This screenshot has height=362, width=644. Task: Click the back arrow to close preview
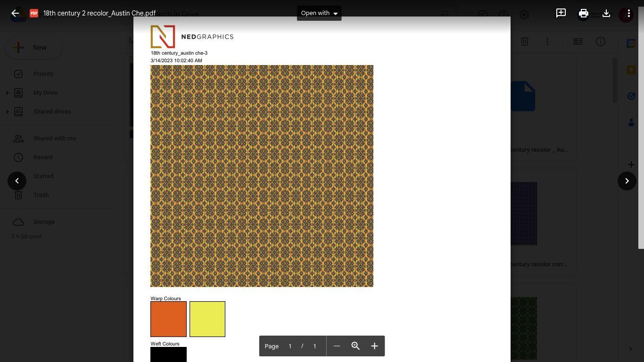15,13
